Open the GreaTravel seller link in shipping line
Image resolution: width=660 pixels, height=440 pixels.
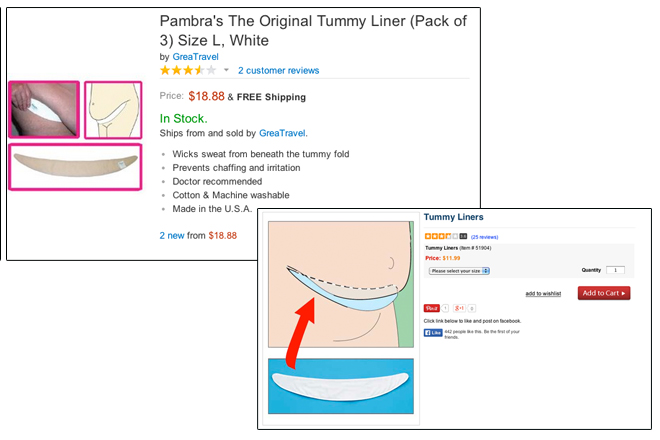coord(282,133)
